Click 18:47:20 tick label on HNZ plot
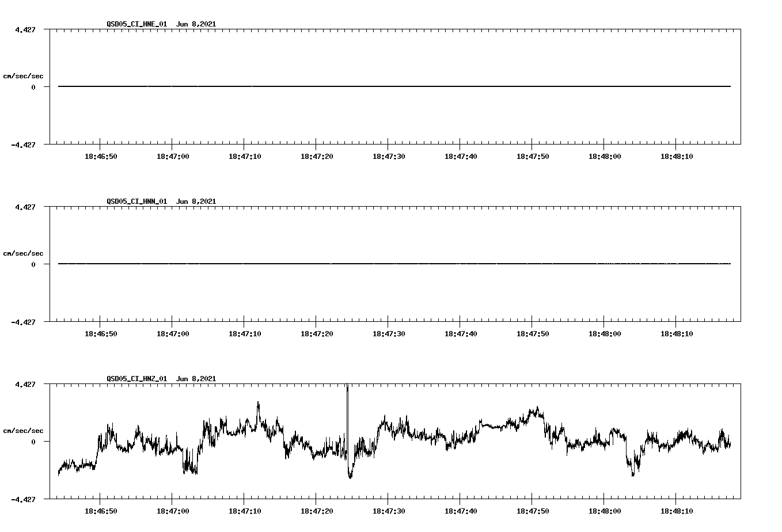782x532 pixels. coord(317,511)
